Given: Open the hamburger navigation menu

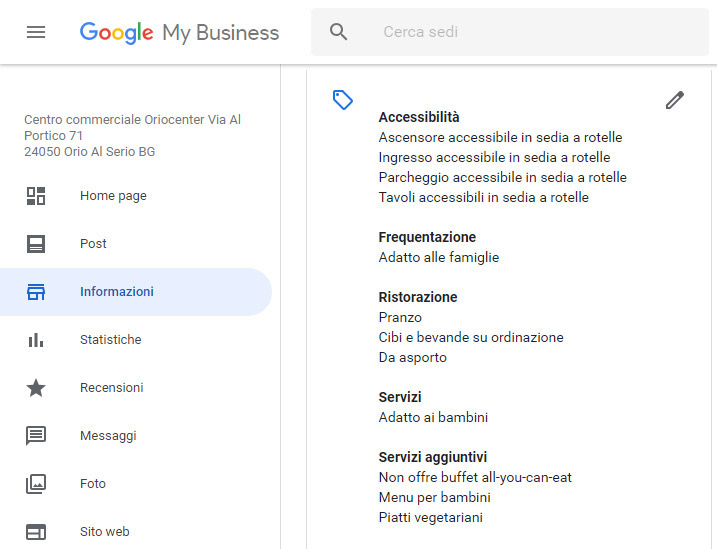Looking at the screenshot, I should point(36,32).
